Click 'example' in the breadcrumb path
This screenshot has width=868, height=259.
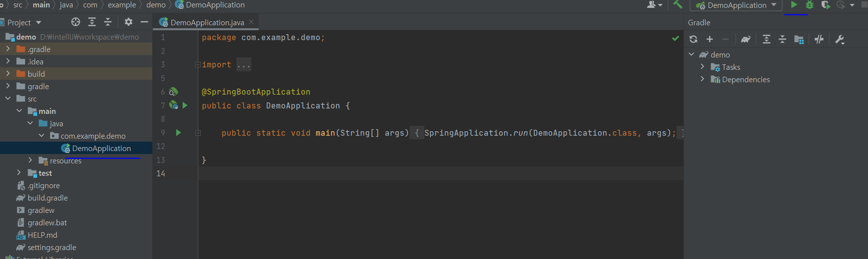[122, 4]
